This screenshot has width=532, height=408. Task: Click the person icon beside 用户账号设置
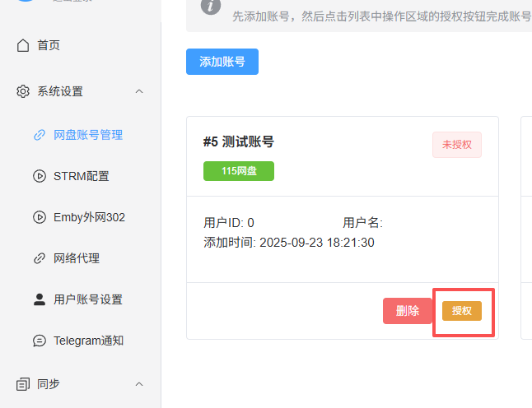[x=40, y=299]
